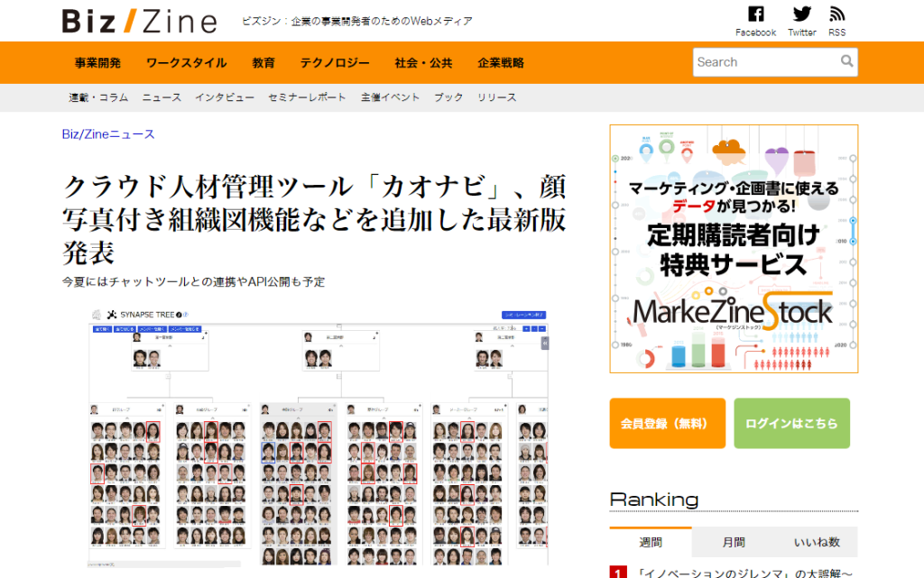Select the いいね数 ranking tab

[x=816, y=542]
